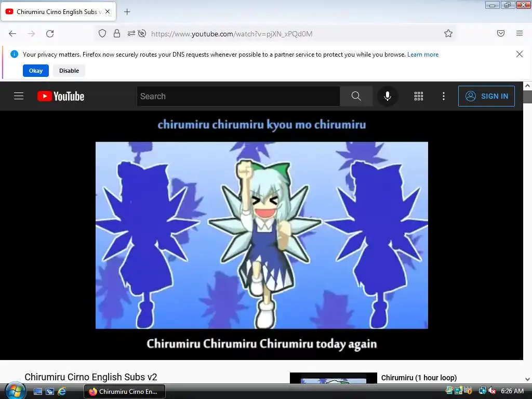Viewport: 532px width, 399px height.
Task: Click the YouTube Search field
Action: 238,96
